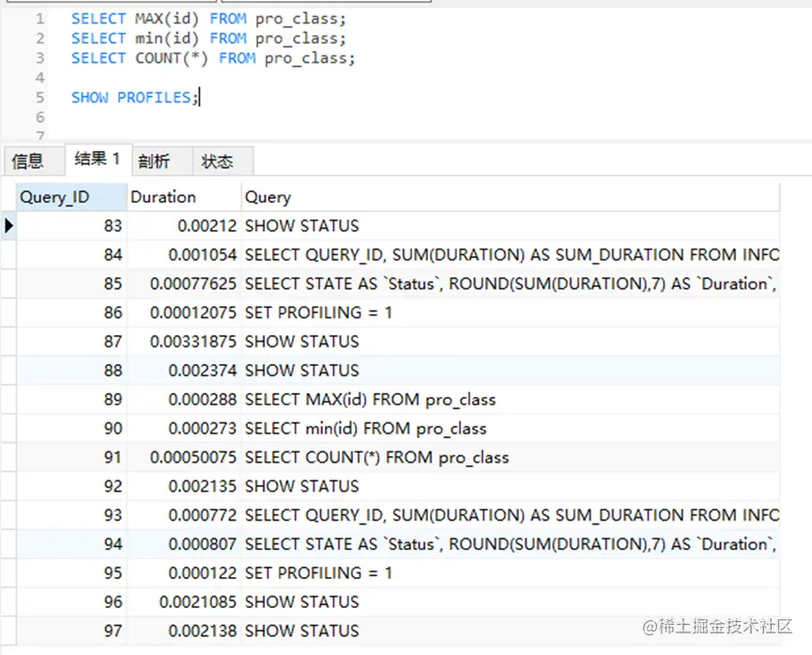Click SELECT QUERY_ID query in row 84
Image resolution: width=812 pixels, height=655 pixels.
512,254
